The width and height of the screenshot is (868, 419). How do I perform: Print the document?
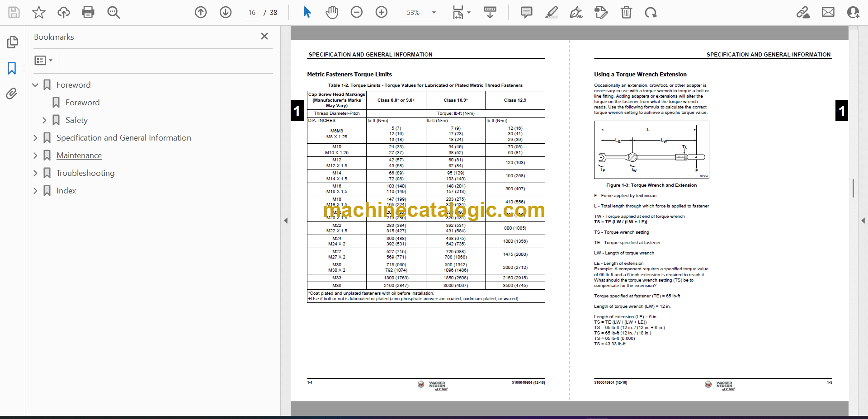pyautogui.click(x=88, y=12)
